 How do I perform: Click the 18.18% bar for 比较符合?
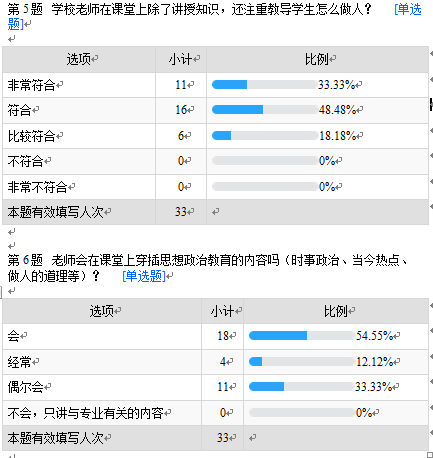pyautogui.click(x=264, y=135)
